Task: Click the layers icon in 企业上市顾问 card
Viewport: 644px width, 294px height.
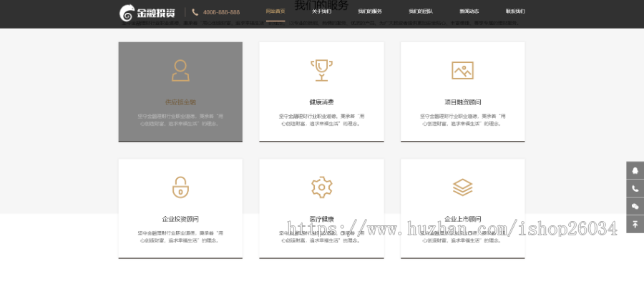Action: pyautogui.click(x=463, y=187)
